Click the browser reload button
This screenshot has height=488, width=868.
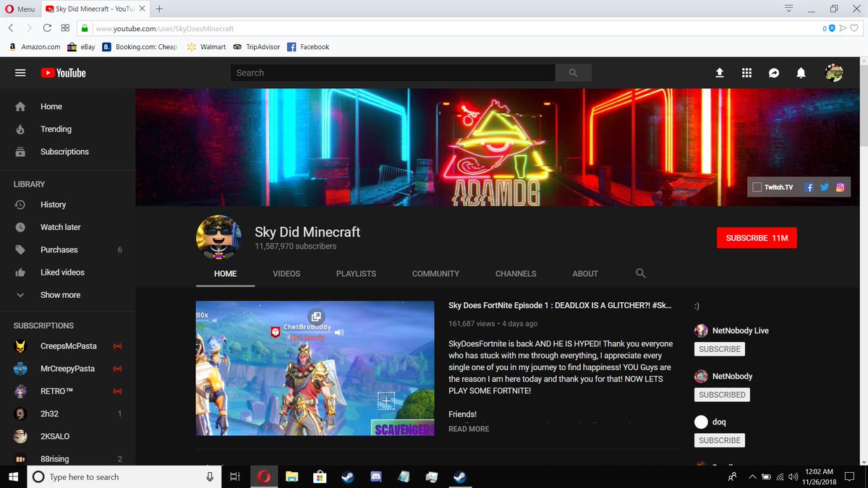pyautogui.click(x=47, y=28)
